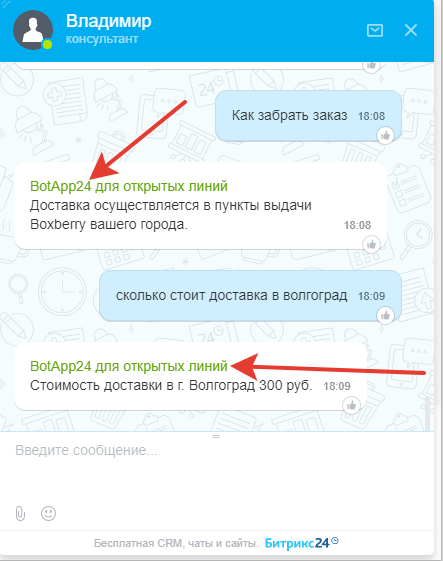Attach a file with the paperclip icon
Image resolution: width=443 pixels, height=561 pixels.
[20, 514]
